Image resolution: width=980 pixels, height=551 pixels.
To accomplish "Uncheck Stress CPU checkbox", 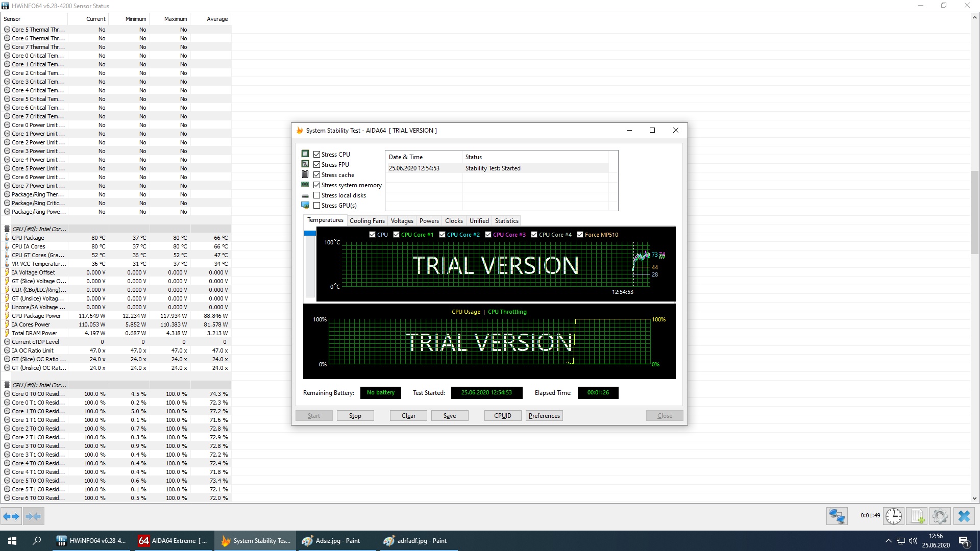I will point(317,154).
